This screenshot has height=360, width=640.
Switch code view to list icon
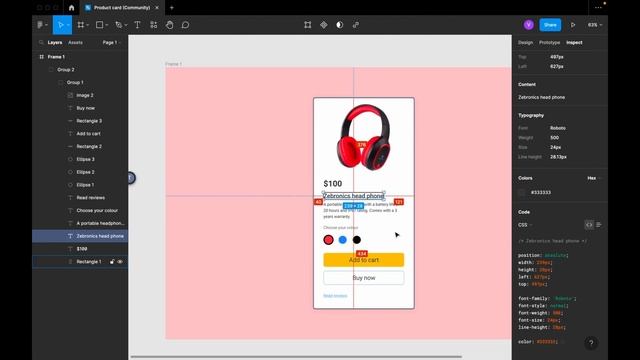click(599, 225)
